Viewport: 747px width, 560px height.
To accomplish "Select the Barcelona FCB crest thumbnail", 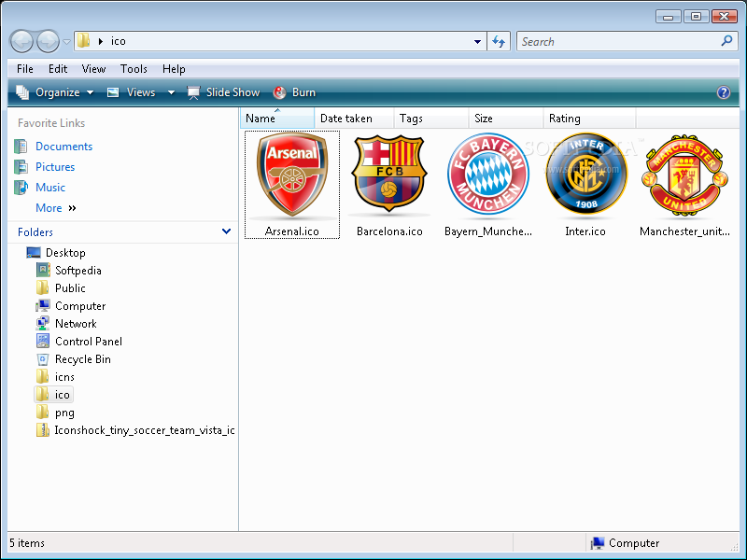I will pyautogui.click(x=389, y=174).
